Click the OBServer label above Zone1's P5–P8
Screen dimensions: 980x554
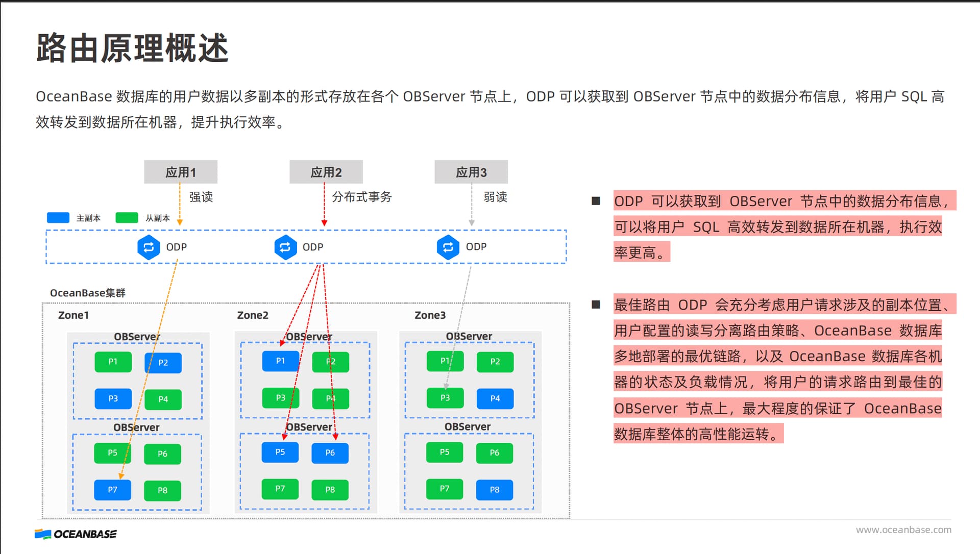point(136,427)
